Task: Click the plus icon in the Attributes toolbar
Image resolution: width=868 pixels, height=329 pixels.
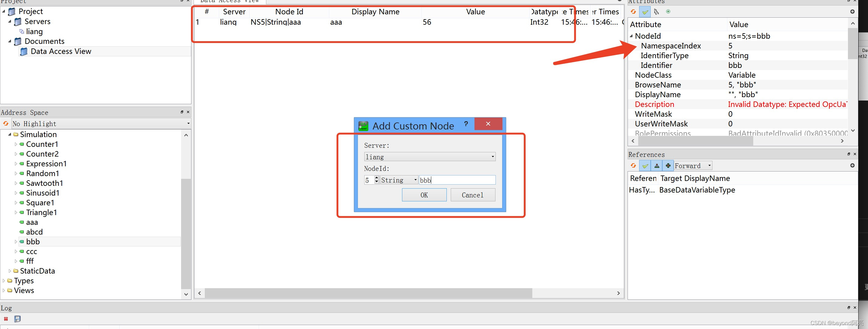Action: coord(852,12)
